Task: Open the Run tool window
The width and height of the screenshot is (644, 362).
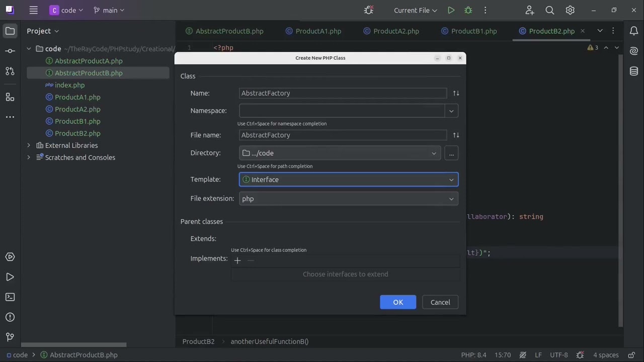Action: (x=10, y=277)
